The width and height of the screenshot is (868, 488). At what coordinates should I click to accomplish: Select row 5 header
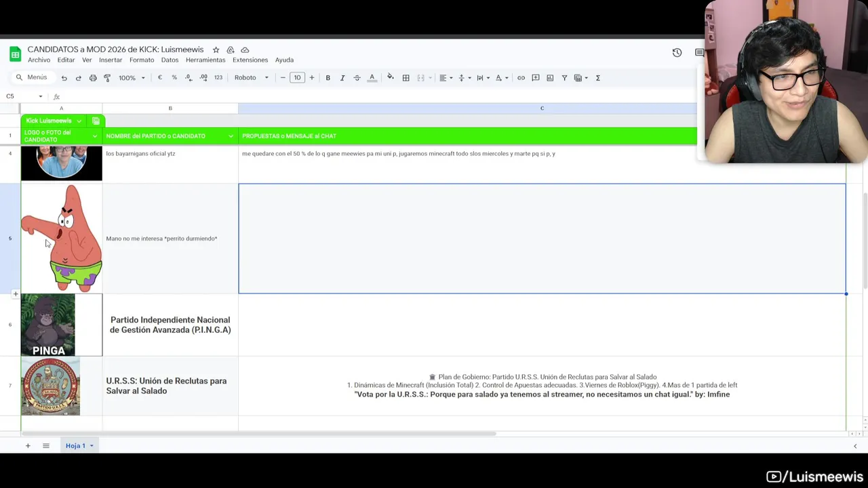pos(10,239)
